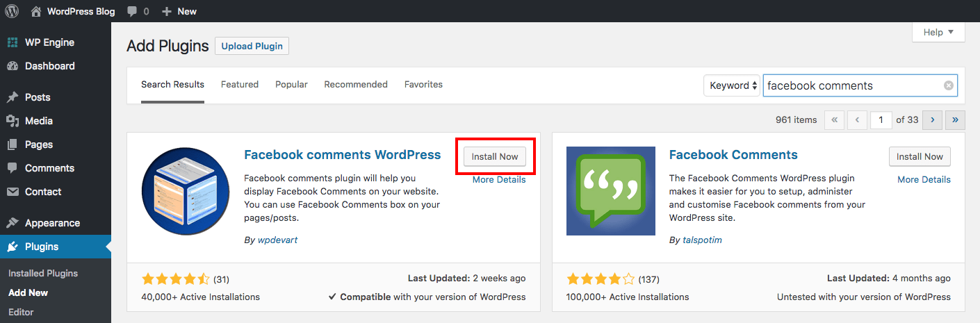980x323 pixels.
Task: Open the WordPress Blog home icon
Action: (36, 11)
